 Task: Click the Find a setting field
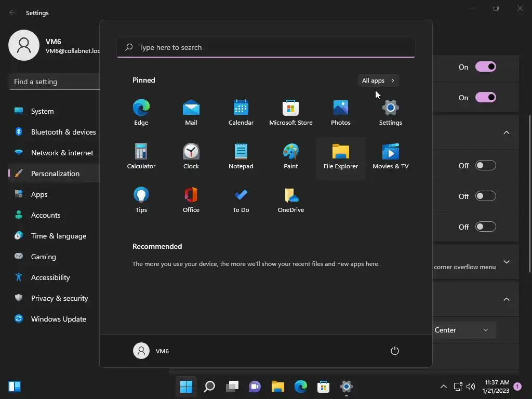pyautogui.click(x=54, y=82)
